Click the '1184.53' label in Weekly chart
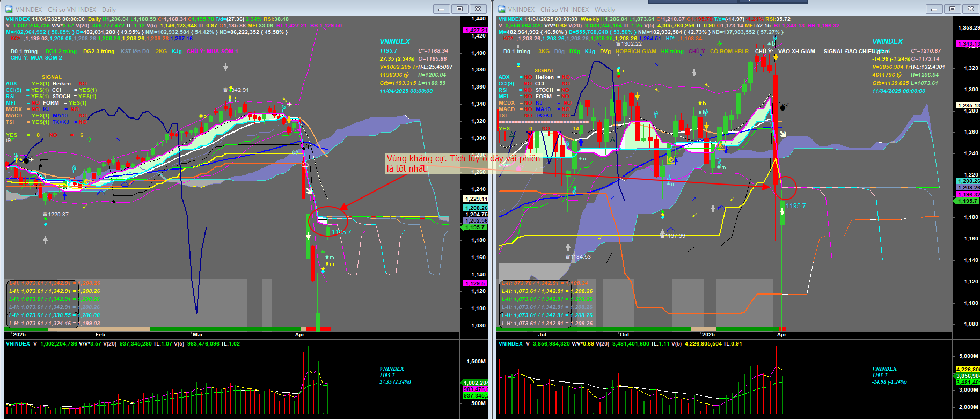 point(580,257)
